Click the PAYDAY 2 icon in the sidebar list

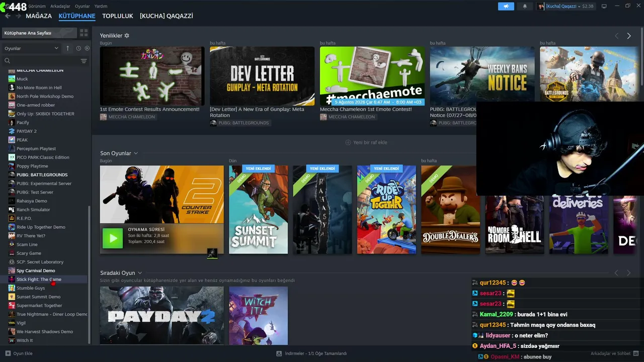(x=12, y=131)
